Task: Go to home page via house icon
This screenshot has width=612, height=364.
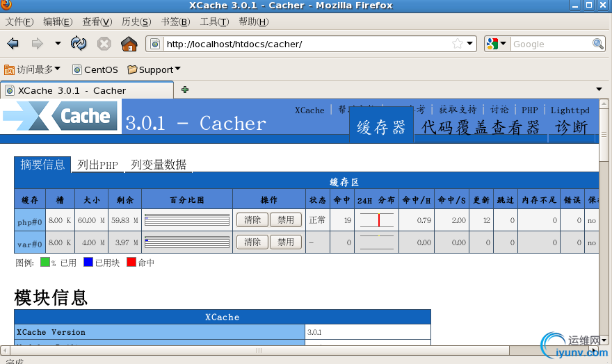Action: click(129, 44)
